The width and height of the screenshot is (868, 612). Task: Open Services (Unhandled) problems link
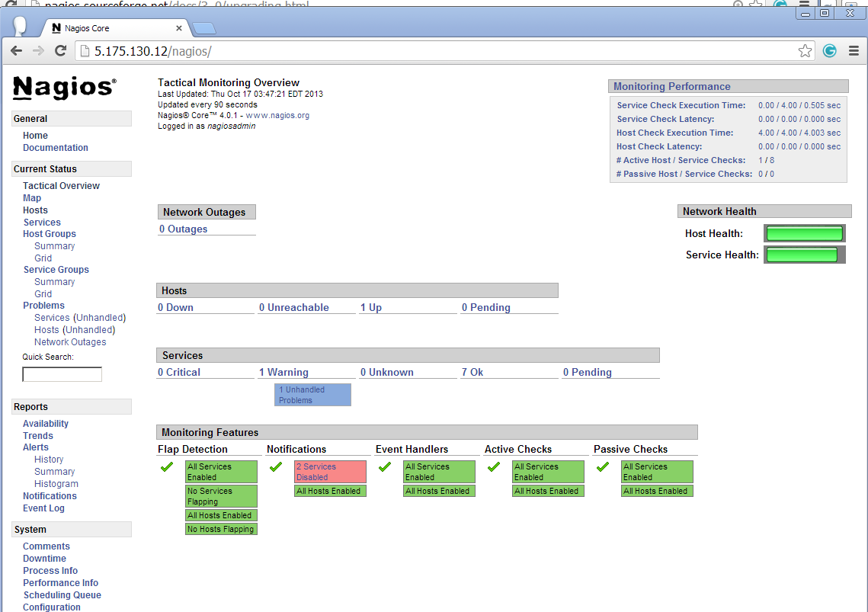(80, 318)
